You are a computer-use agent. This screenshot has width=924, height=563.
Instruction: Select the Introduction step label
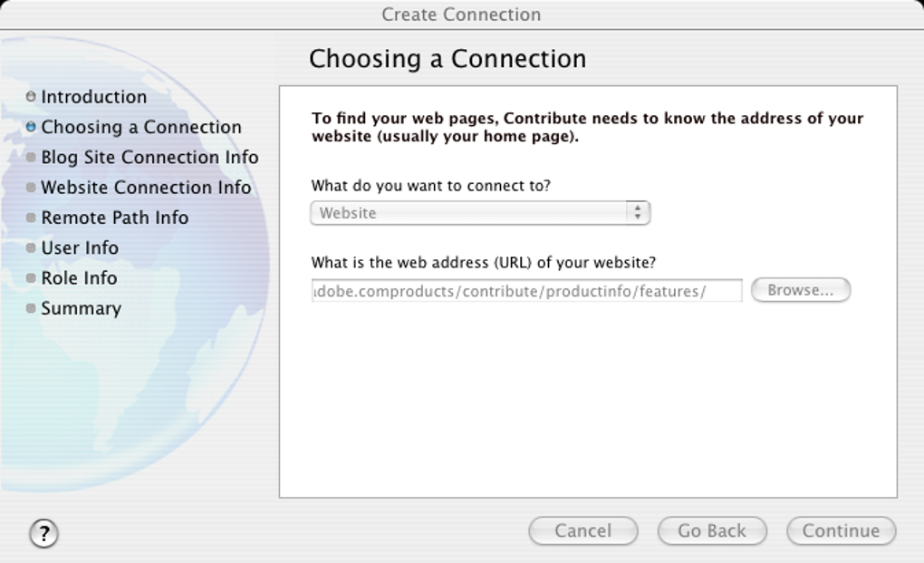(x=93, y=97)
